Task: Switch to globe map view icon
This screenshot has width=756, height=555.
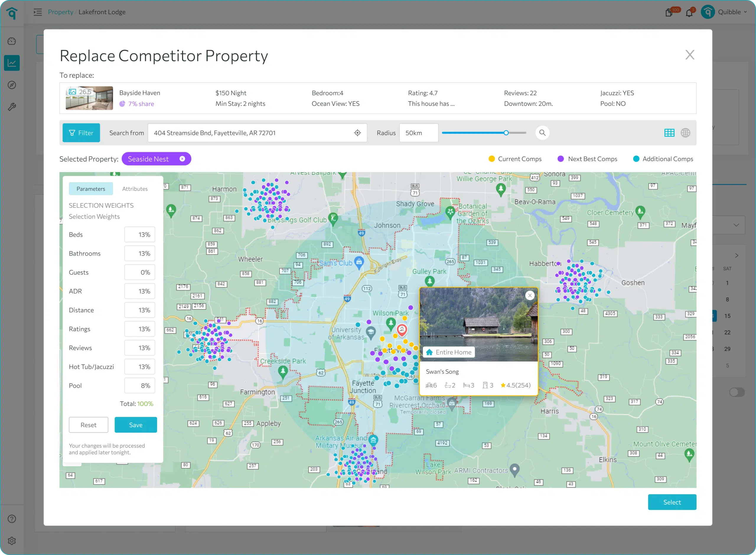Action: (685, 133)
